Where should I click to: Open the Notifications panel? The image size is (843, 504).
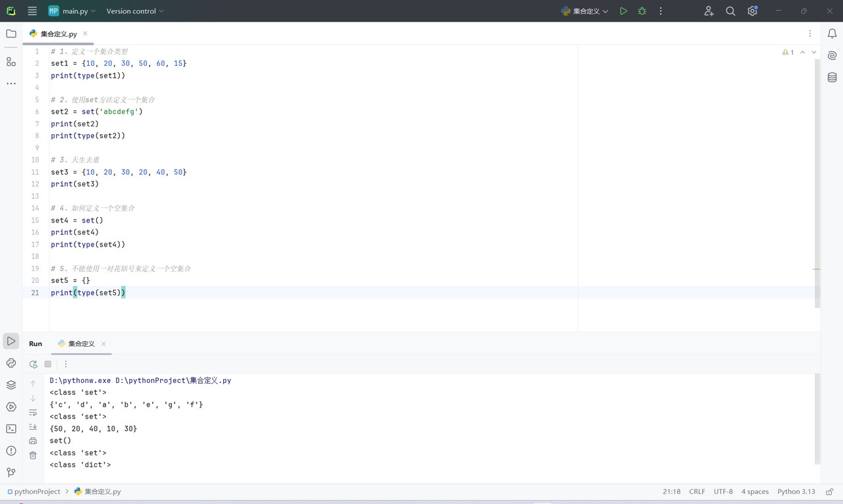point(832,34)
